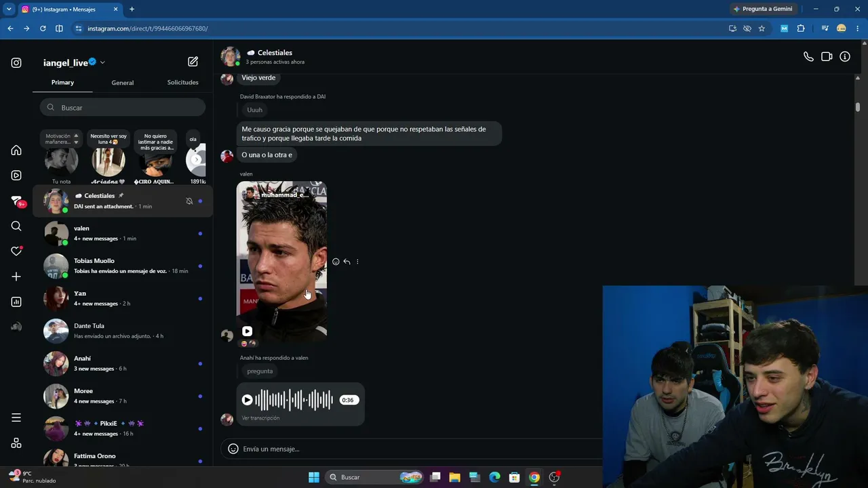Screen dimensions: 868x488
Task: Bookmark this page with the star icon
Action: [762, 28]
